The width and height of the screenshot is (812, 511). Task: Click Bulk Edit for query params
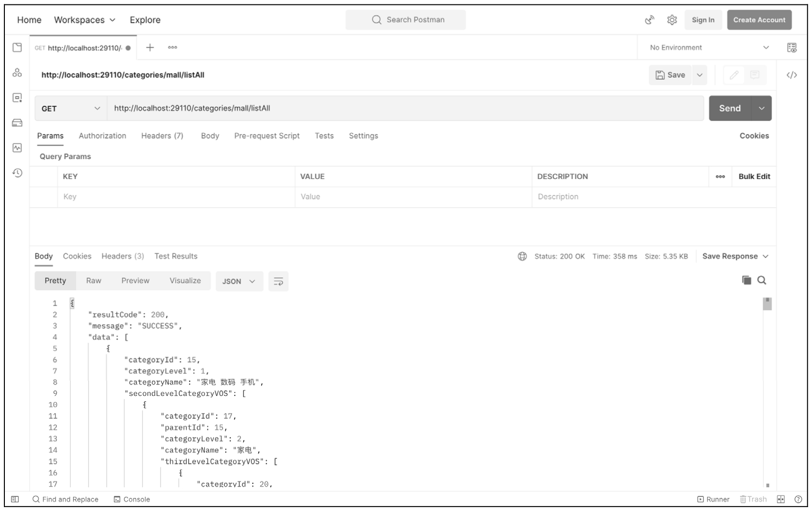pyautogui.click(x=754, y=176)
